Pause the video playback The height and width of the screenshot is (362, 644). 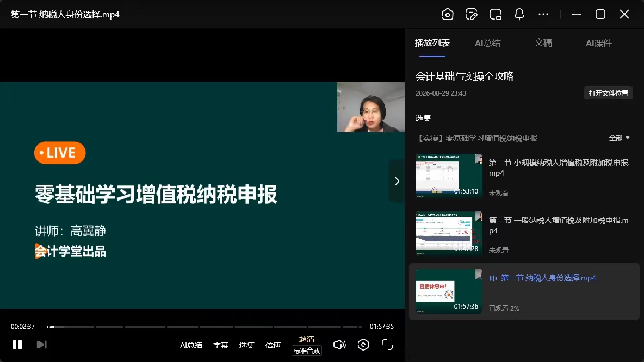tap(17, 345)
